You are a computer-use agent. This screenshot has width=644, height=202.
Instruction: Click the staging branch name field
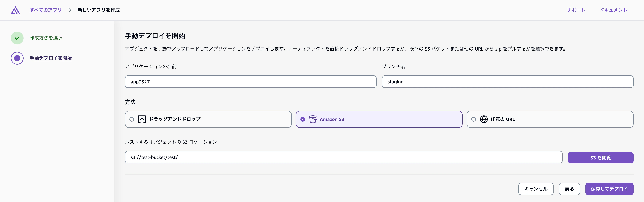(x=507, y=82)
